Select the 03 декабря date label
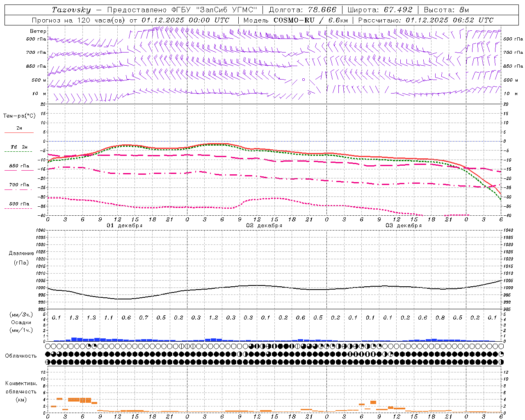The image size is (525, 420). tap(404, 226)
